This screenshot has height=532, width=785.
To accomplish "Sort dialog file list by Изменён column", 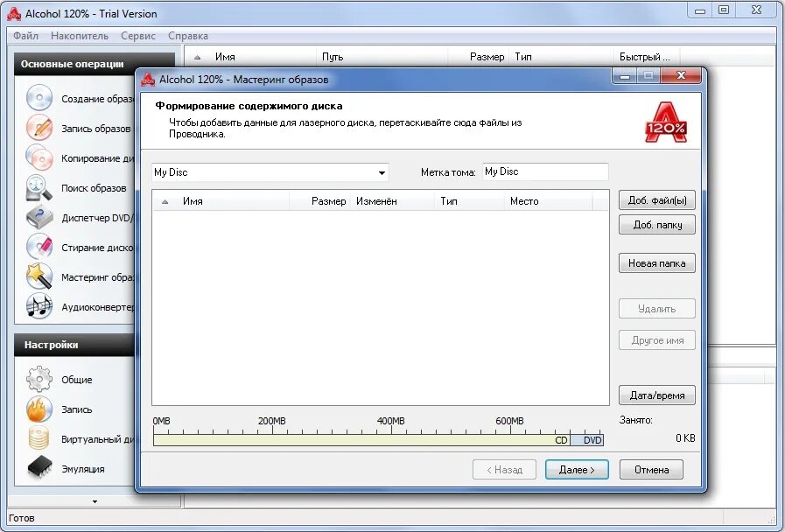I will click(x=392, y=201).
